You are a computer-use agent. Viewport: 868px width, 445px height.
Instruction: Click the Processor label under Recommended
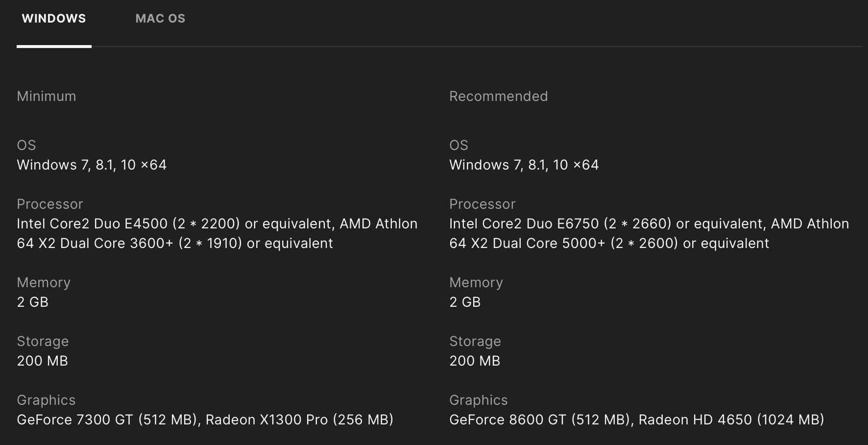click(482, 204)
